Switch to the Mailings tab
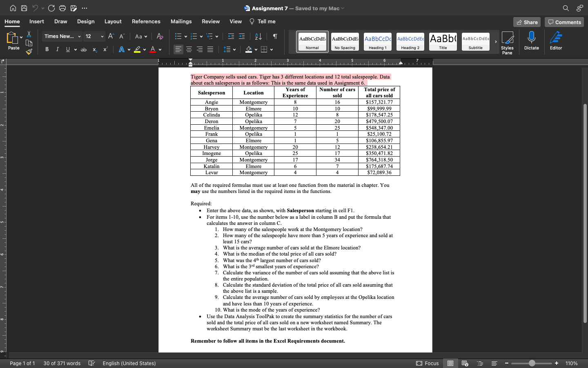This screenshot has width=588, height=368. [181, 21]
